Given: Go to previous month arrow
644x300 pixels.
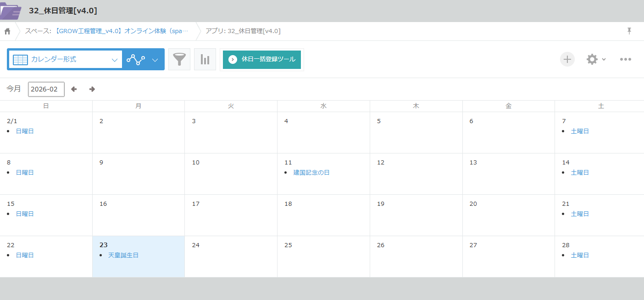Looking at the screenshot, I should [74, 89].
